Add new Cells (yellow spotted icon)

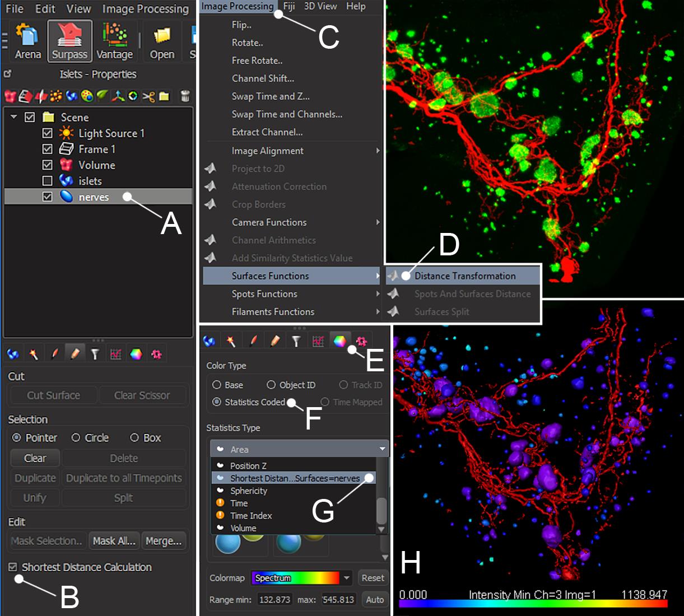click(x=87, y=96)
